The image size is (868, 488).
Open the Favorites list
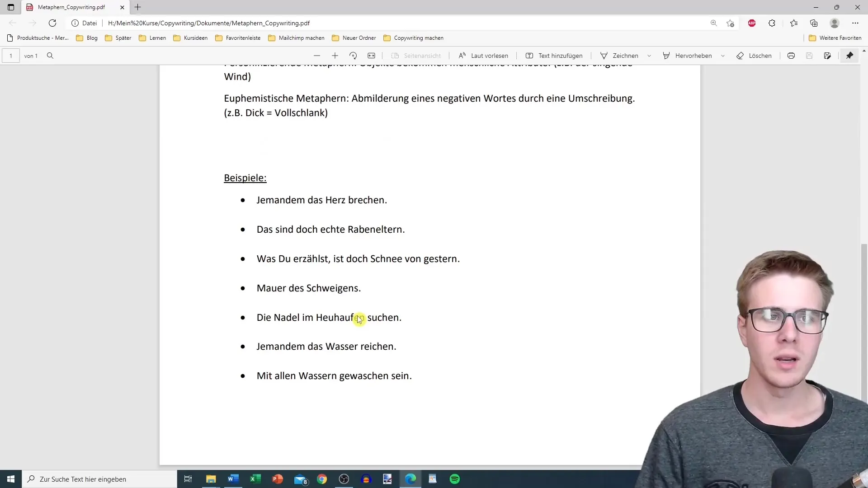click(x=794, y=23)
